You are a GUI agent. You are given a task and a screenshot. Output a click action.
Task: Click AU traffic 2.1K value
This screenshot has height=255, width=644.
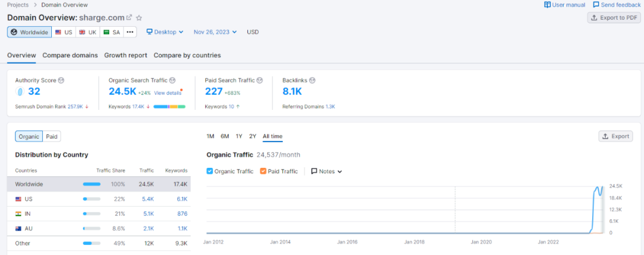coord(148,229)
